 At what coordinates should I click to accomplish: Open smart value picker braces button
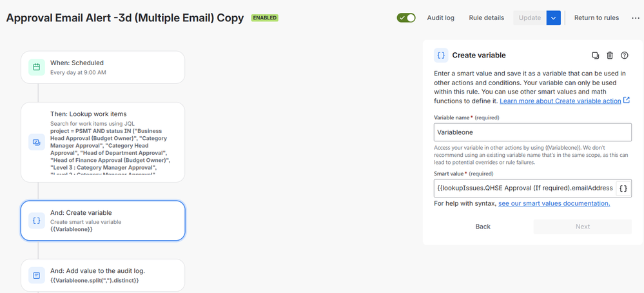(x=623, y=188)
